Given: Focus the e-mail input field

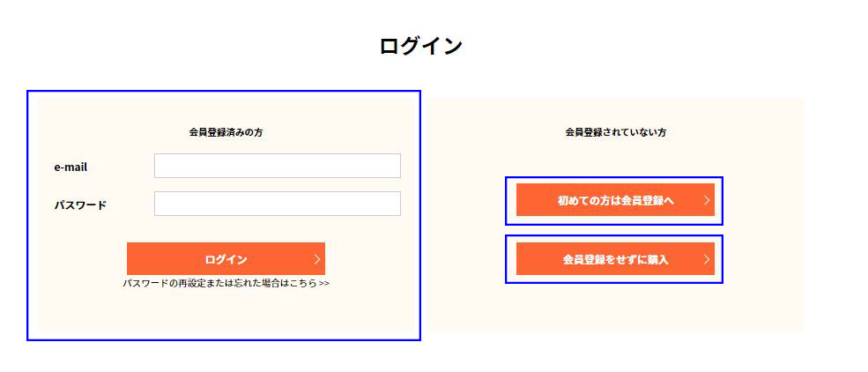Looking at the screenshot, I should pyautogui.click(x=278, y=166).
